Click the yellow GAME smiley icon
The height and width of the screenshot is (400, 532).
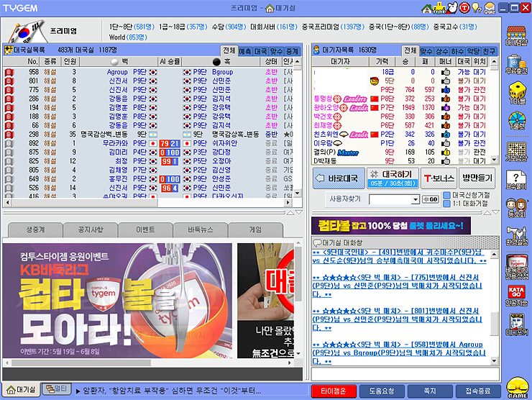pyautogui.click(x=517, y=388)
